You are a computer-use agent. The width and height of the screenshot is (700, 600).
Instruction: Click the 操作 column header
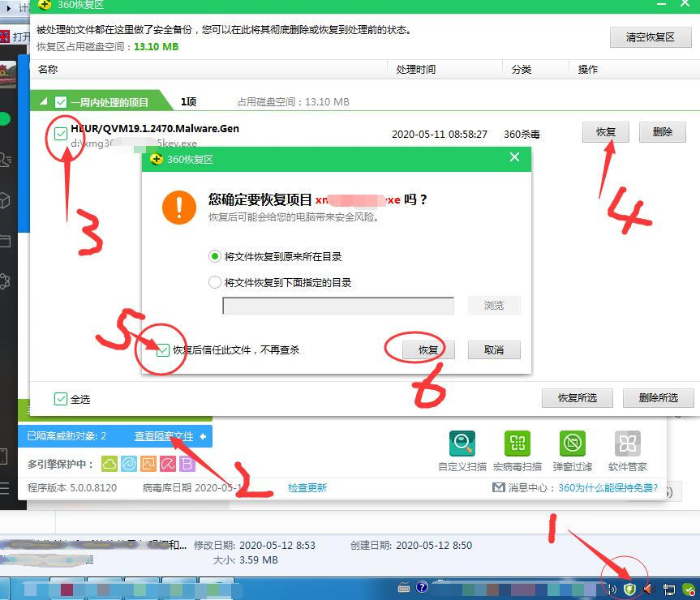pos(587,70)
